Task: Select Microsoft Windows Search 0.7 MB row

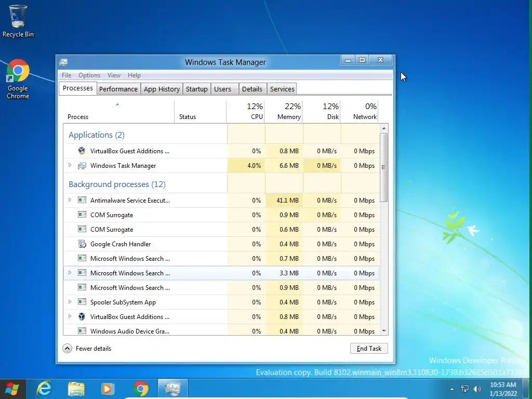Action: click(x=221, y=259)
